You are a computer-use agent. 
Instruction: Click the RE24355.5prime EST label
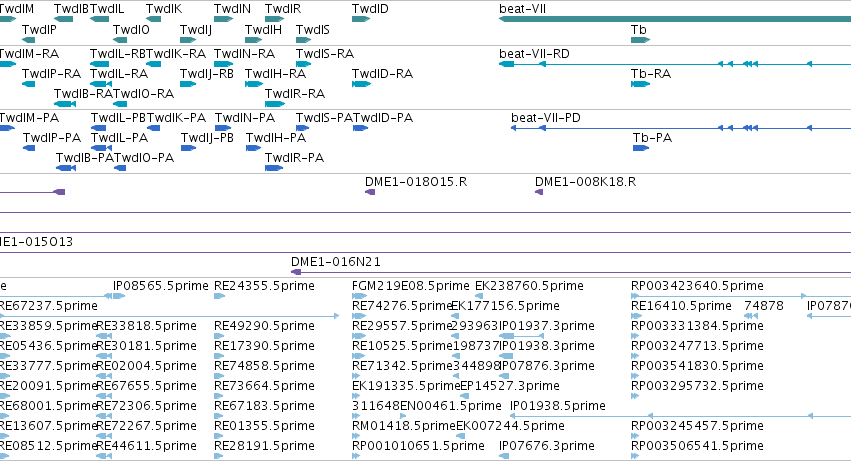pos(264,286)
